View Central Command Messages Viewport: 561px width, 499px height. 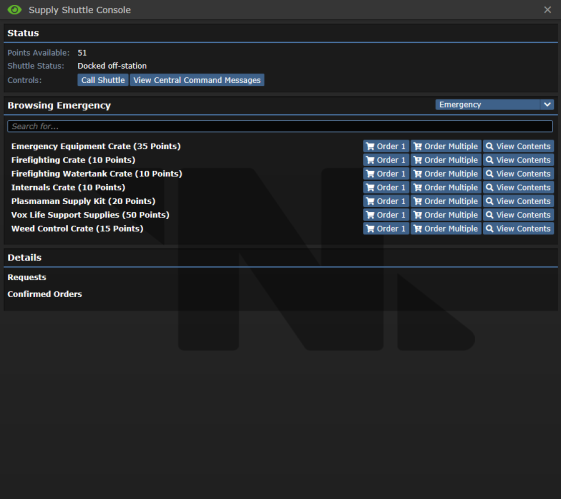pos(197,80)
